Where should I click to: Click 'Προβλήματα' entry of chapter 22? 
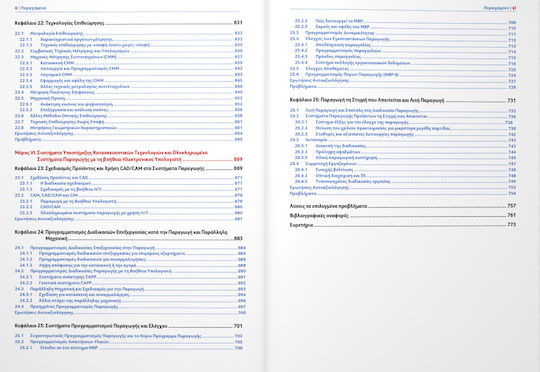pyautogui.click(x=128, y=139)
